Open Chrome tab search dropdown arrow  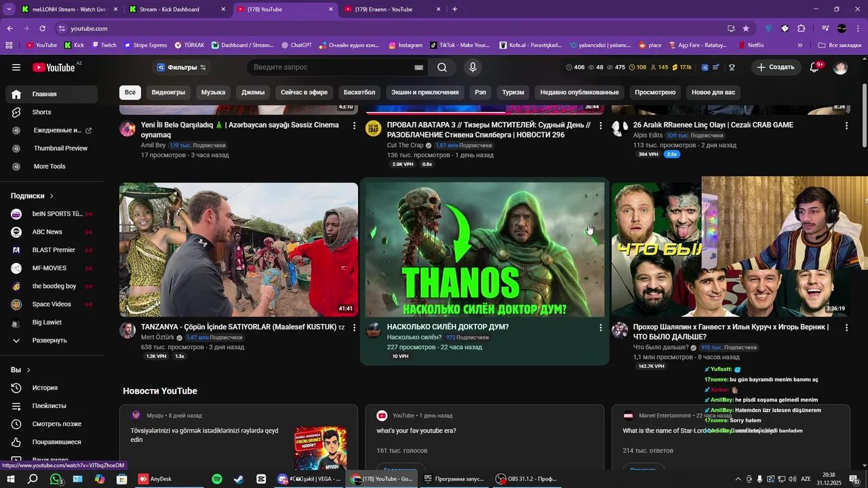[x=9, y=9]
